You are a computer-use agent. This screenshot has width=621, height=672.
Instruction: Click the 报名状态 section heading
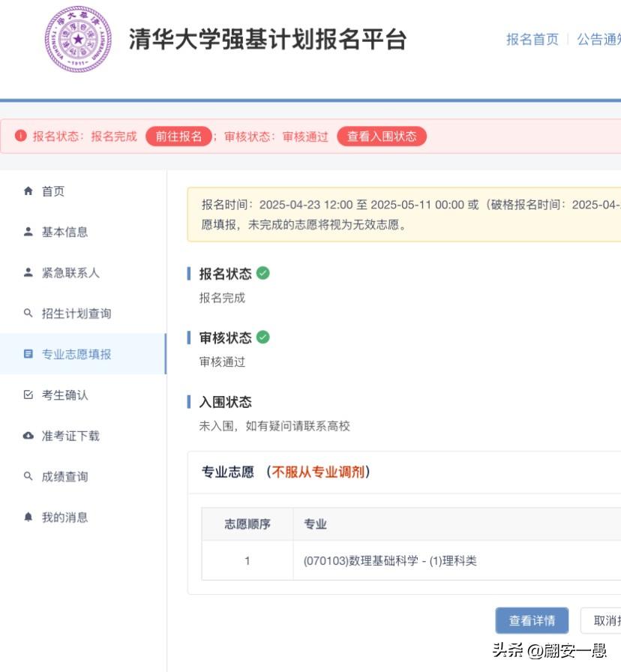point(226,274)
